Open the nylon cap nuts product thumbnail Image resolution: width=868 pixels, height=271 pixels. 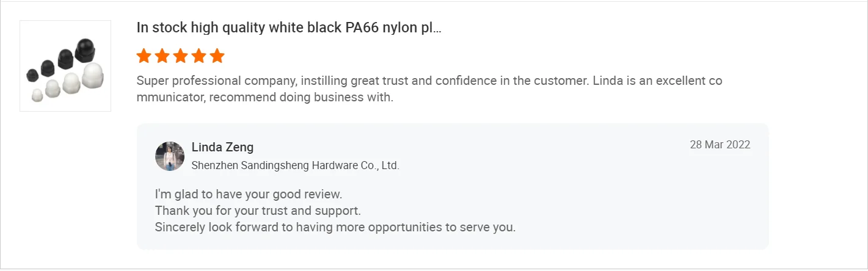[65, 66]
